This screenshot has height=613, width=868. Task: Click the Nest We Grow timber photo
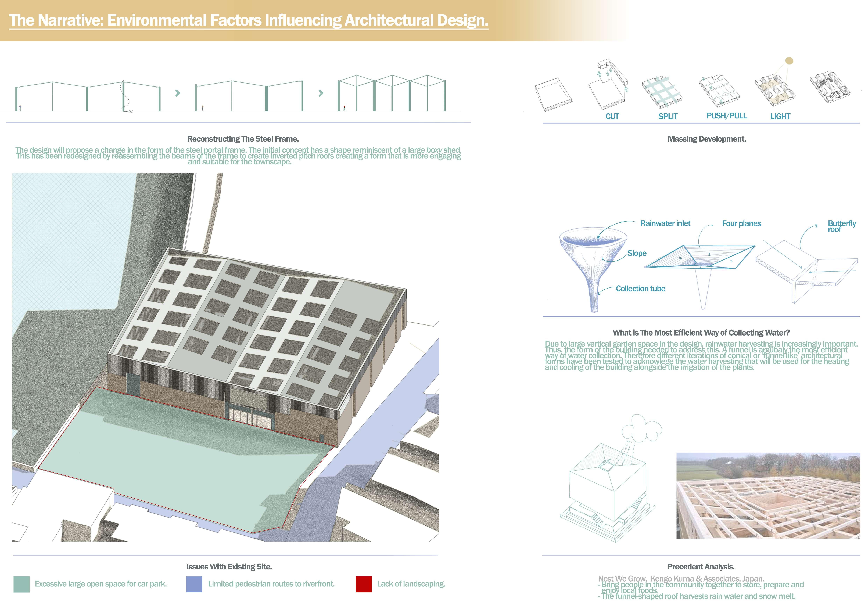pos(768,495)
